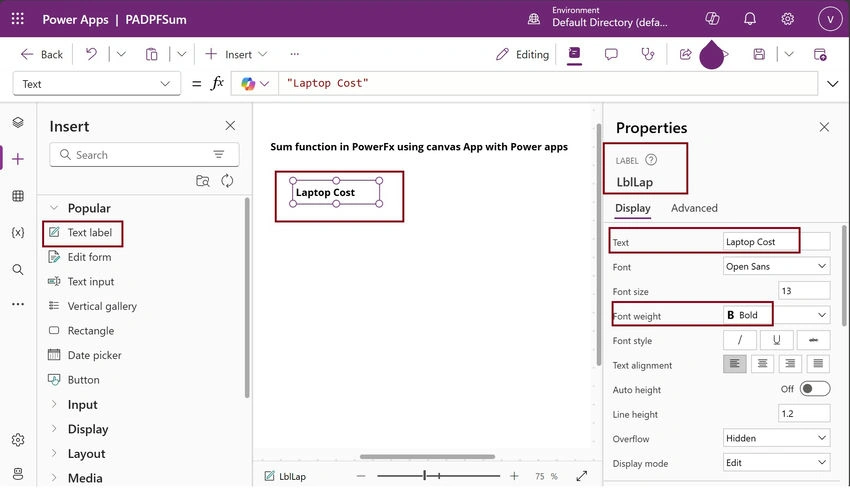This screenshot has height=489, width=850.
Task: Expand the undo options dropdown
Action: click(121, 54)
